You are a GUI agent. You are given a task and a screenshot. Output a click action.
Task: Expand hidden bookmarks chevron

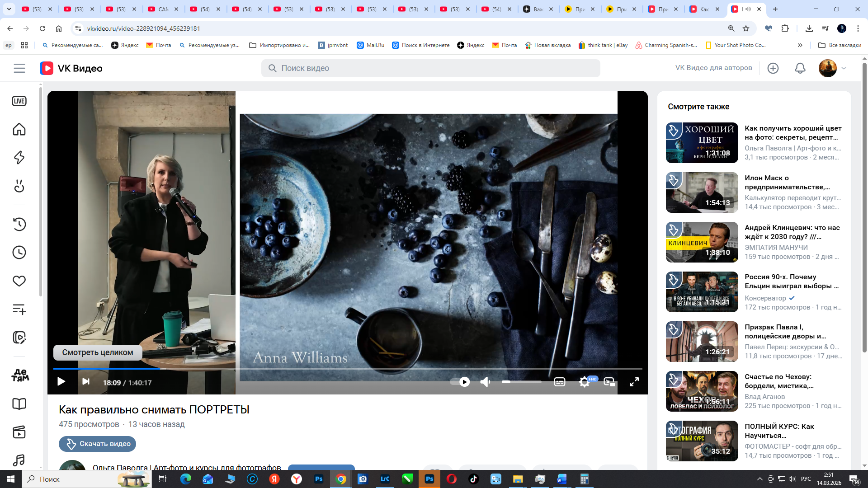[x=800, y=45]
